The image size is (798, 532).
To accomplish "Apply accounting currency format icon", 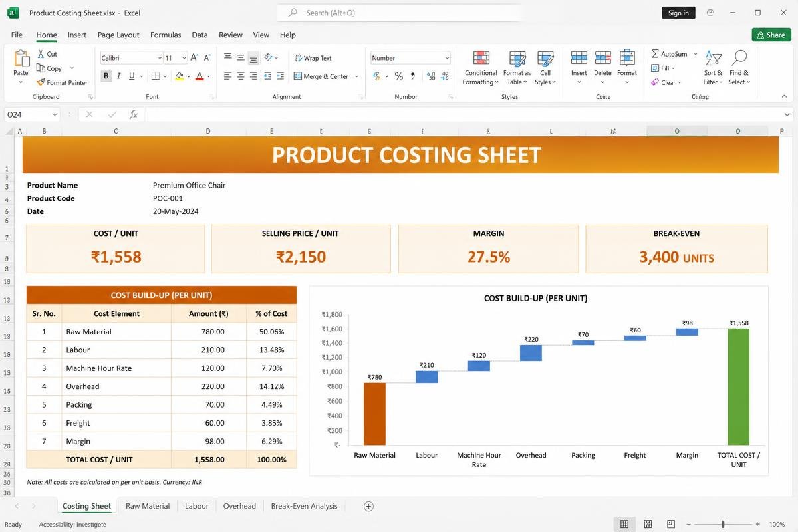I will (377, 76).
